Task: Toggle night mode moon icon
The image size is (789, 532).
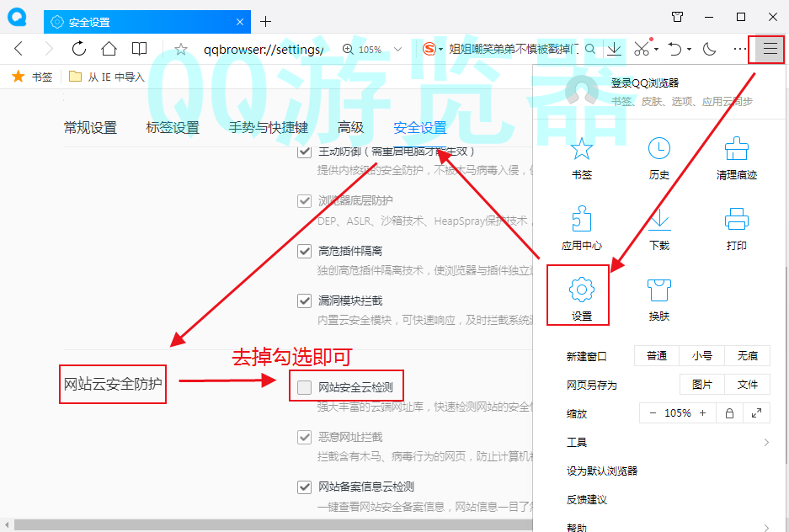Action: (710, 49)
